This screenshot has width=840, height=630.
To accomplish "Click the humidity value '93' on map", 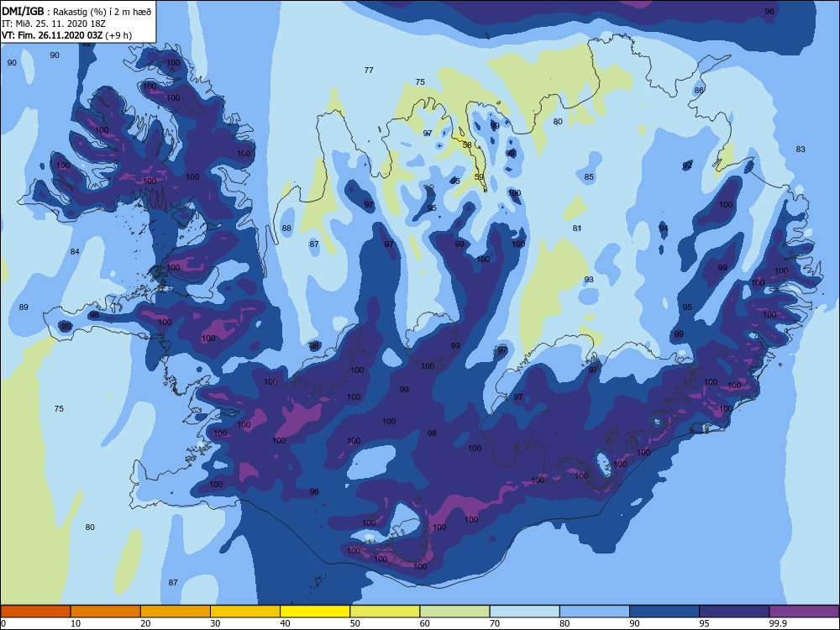I will click(x=589, y=279).
